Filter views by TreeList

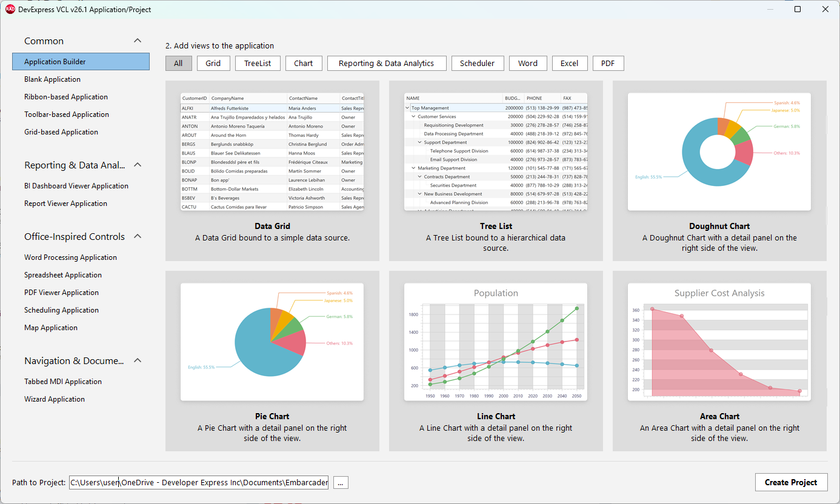click(x=258, y=63)
